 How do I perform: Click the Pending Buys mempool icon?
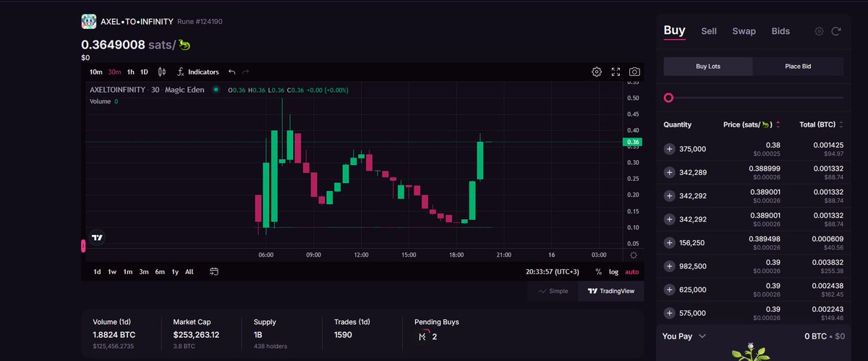pos(422,336)
